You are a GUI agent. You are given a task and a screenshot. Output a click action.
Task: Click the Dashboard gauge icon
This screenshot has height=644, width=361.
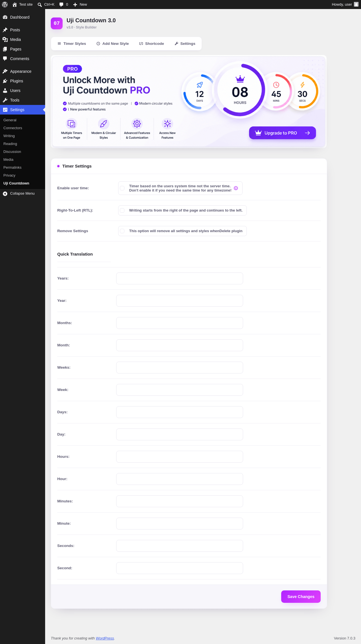[5, 17]
